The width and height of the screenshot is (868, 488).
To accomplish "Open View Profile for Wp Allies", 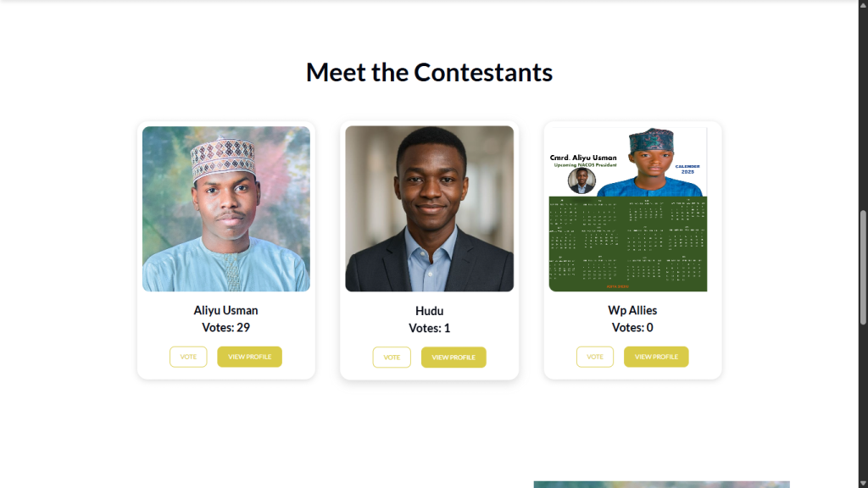I will tap(656, 357).
